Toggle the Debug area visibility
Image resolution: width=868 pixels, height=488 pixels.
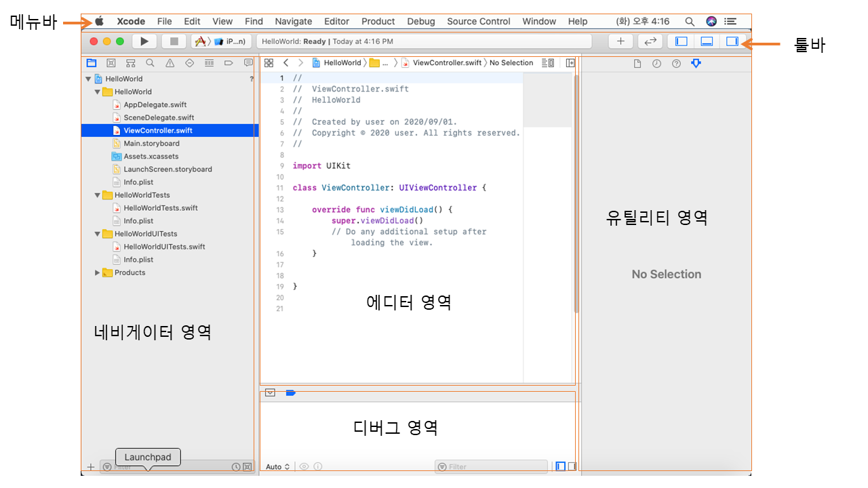(707, 41)
